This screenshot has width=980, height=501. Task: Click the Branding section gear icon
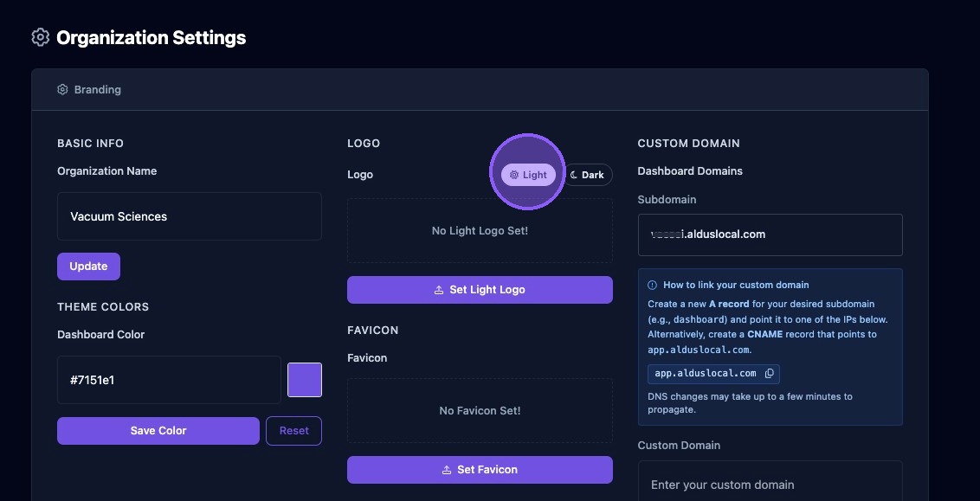(62, 89)
